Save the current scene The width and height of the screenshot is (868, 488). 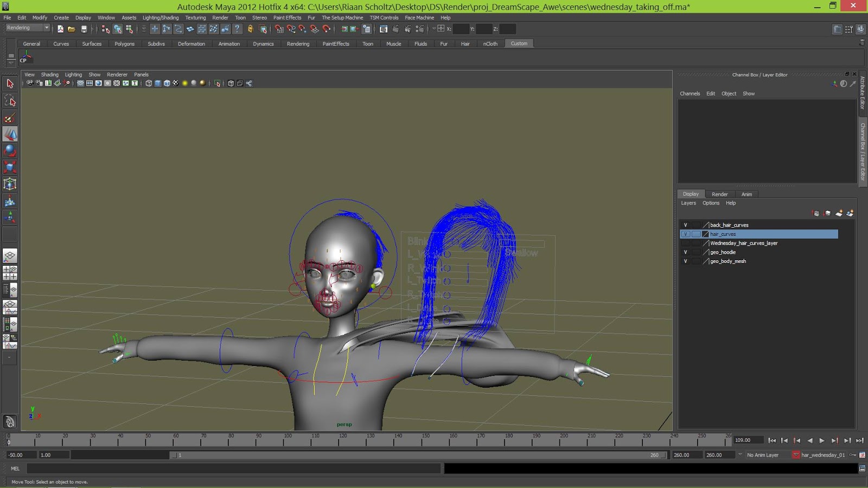pos(84,29)
